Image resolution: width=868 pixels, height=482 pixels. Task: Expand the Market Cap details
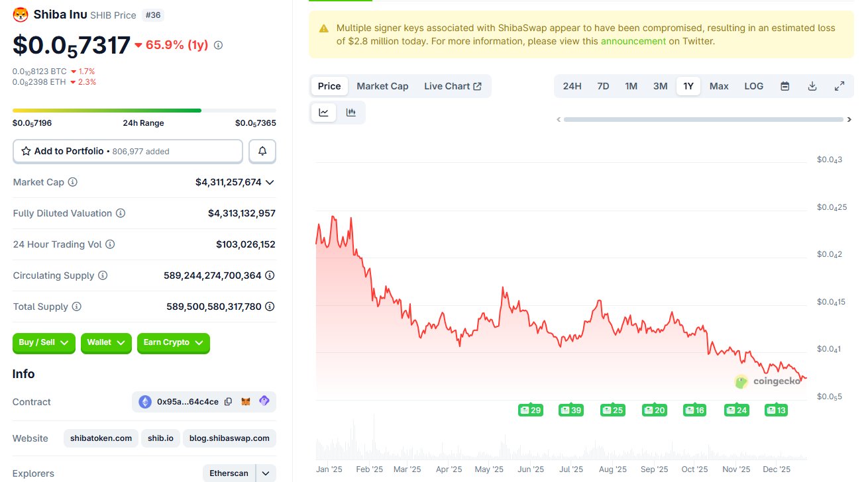click(270, 182)
